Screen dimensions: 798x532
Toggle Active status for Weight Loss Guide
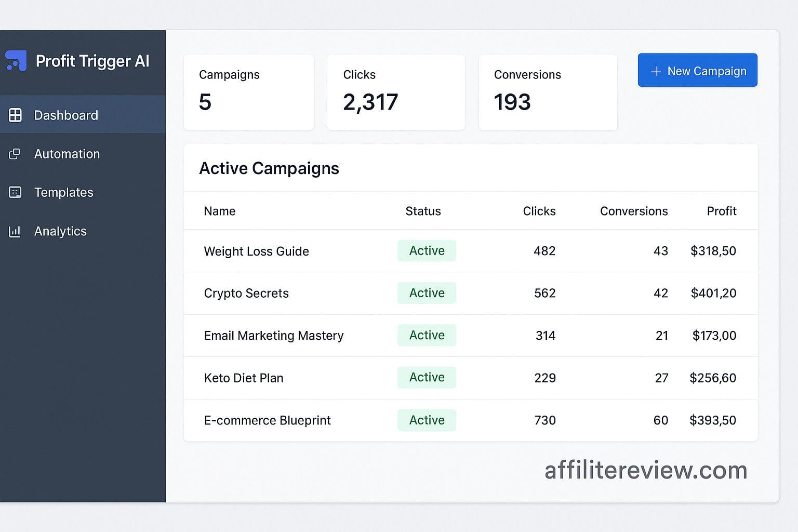tap(427, 251)
